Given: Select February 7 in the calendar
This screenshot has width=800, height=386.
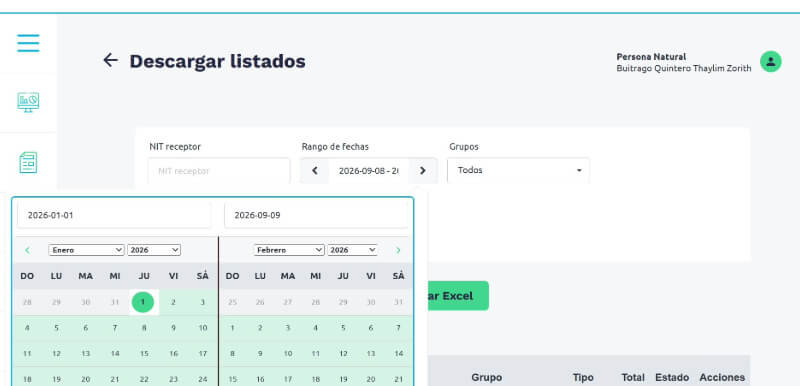Looking at the screenshot, I should click(x=398, y=328).
